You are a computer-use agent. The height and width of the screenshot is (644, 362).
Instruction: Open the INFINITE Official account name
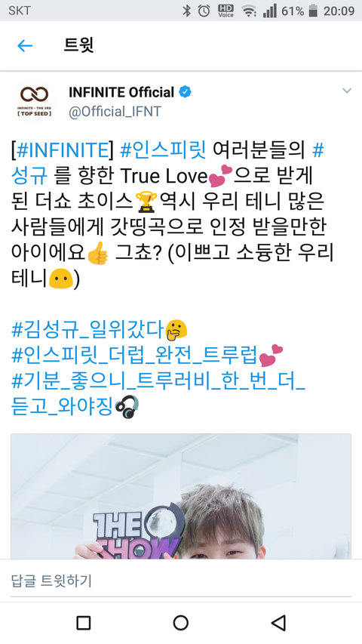click(x=121, y=92)
